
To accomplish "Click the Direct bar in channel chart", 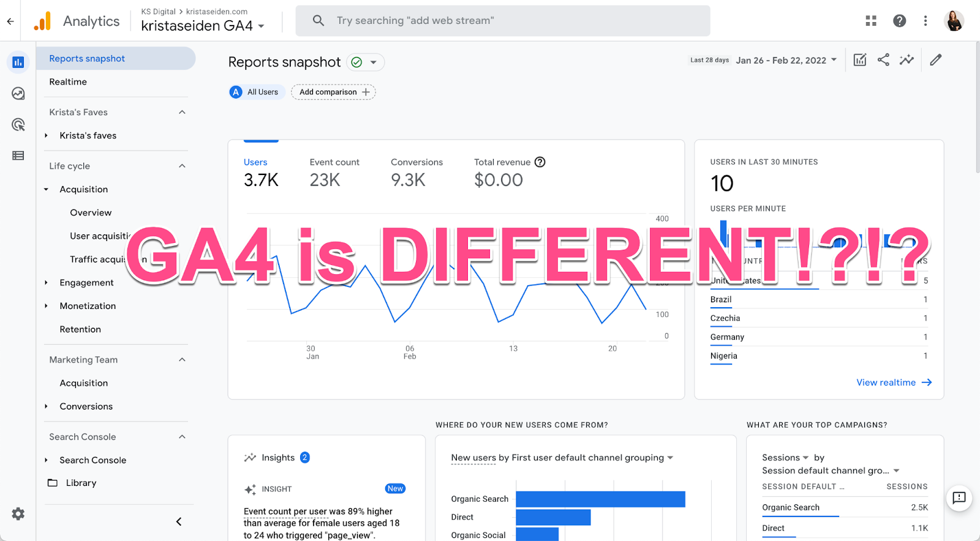I will (553, 517).
